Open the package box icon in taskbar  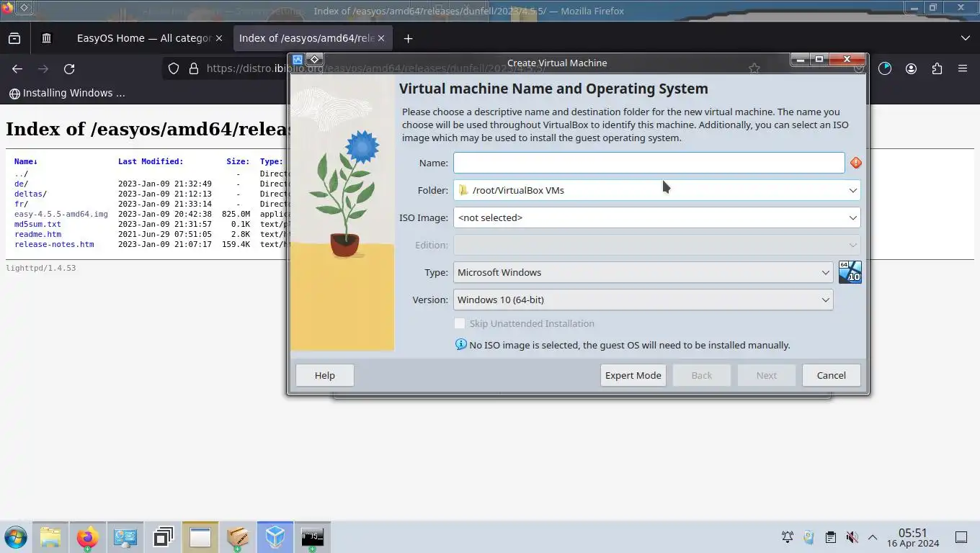(x=238, y=537)
